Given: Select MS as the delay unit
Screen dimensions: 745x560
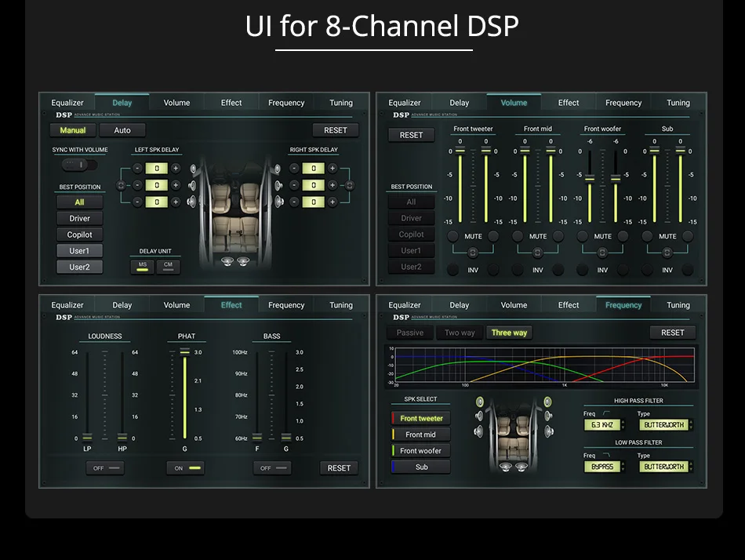Looking at the screenshot, I should (143, 267).
